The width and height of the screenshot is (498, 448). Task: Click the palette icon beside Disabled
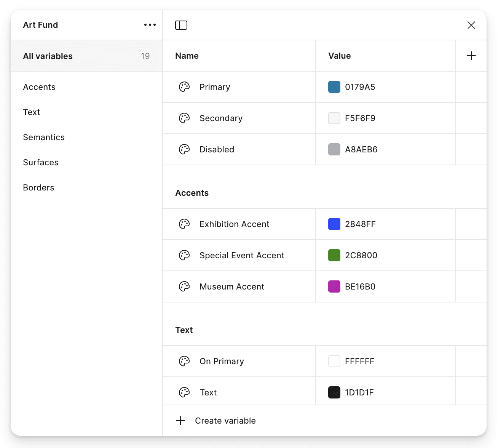[x=184, y=149]
